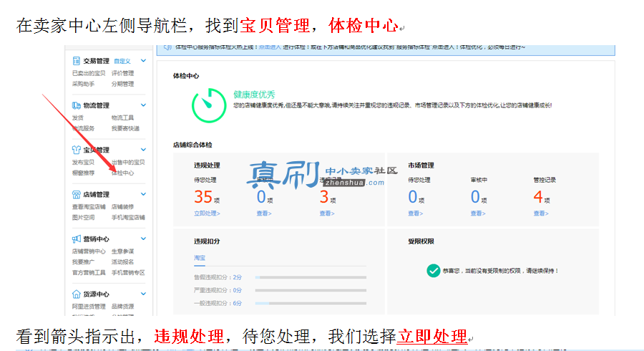The image size is (644, 351).
Task: Open 发布宝贝 in the sidebar
Action: point(84,163)
